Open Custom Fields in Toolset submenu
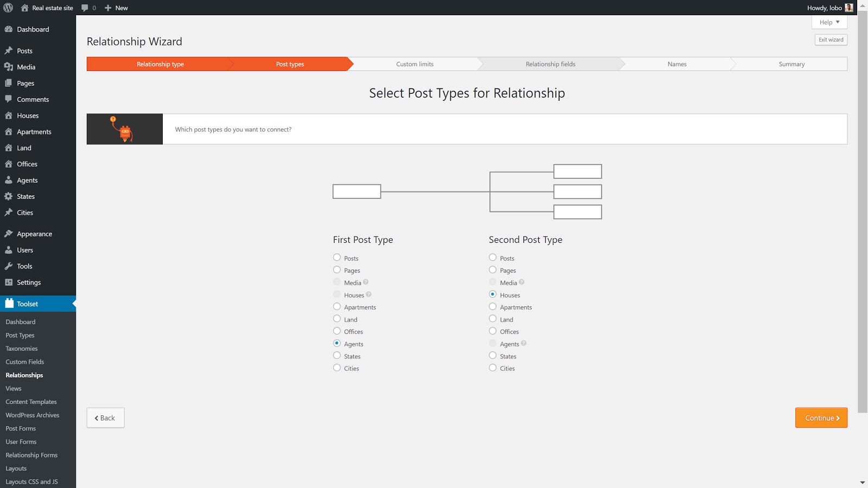 tap(25, 362)
